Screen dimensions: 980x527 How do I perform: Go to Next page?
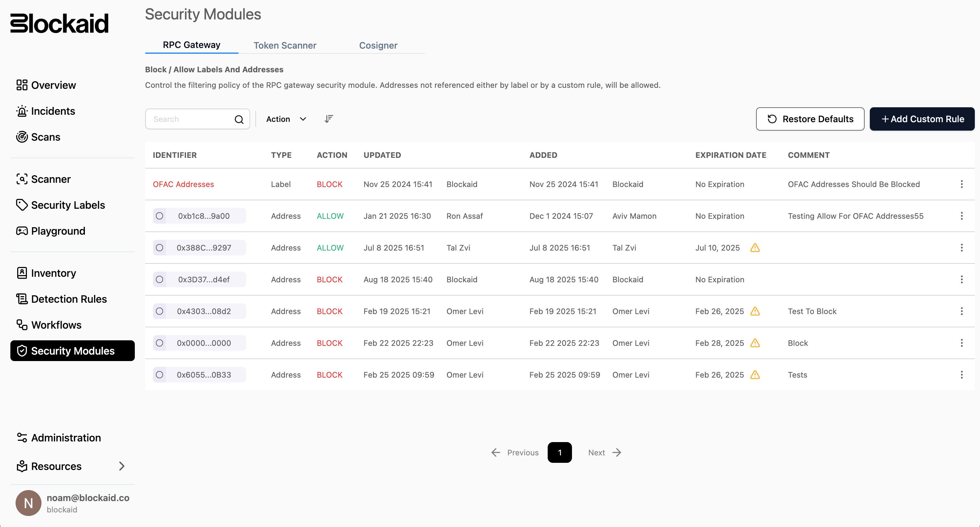(x=604, y=452)
